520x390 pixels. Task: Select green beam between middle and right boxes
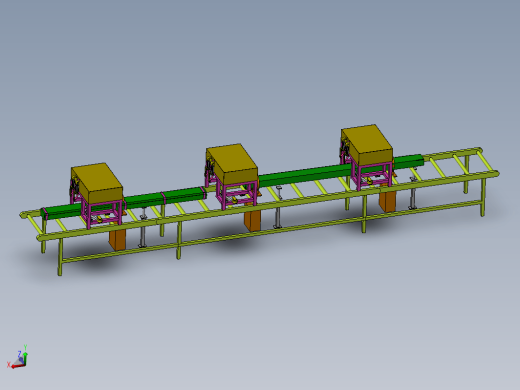coord(304,176)
